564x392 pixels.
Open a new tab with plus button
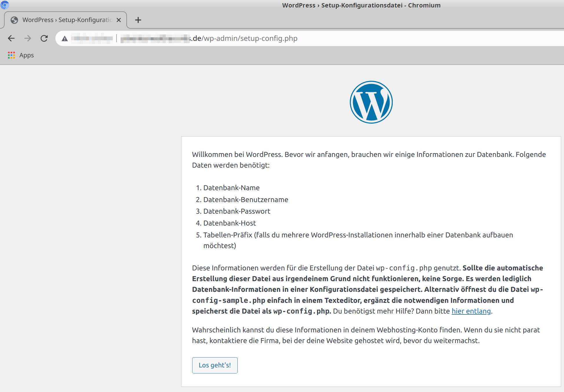click(138, 20)
